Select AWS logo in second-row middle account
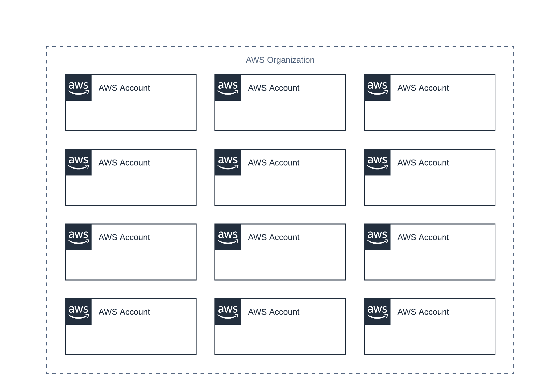 (228, 162)
